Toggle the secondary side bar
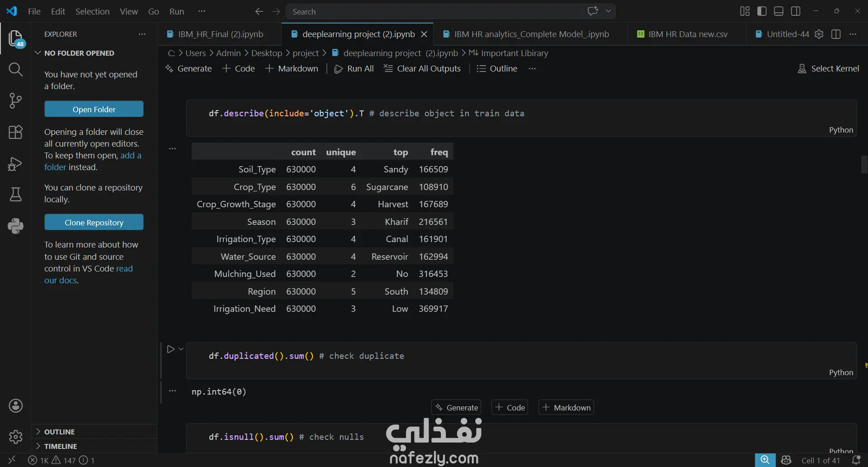 [796, 11]
